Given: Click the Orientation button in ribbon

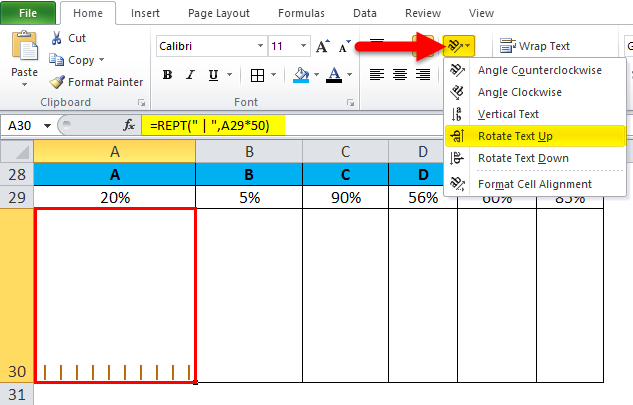Looking at the screenshot, I should click(x=459, y=46).
